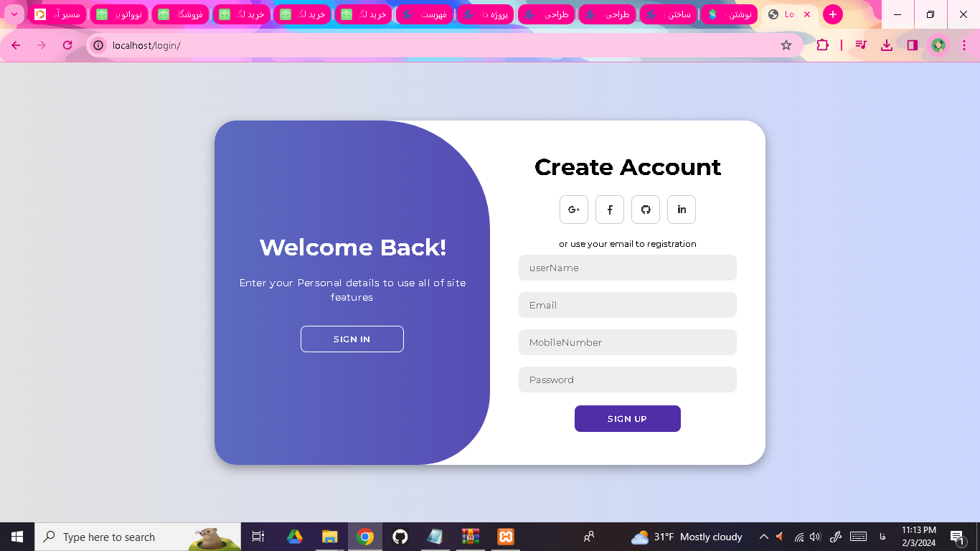Choose the GitHub icon for registration
Viewport: 980px width, 551px height.
tap(646, 209)
